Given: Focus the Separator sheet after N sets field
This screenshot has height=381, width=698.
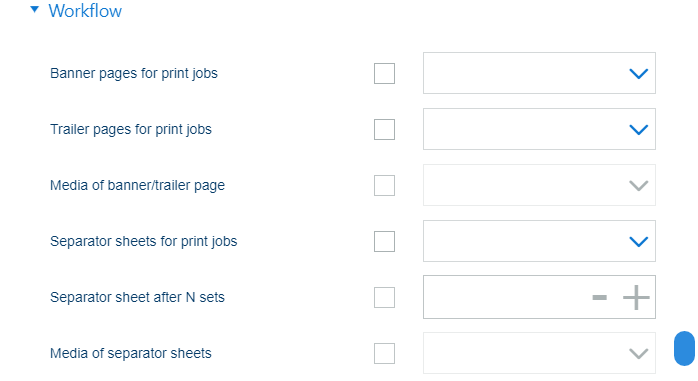Looking at the screenshot, I should (539, 297).
